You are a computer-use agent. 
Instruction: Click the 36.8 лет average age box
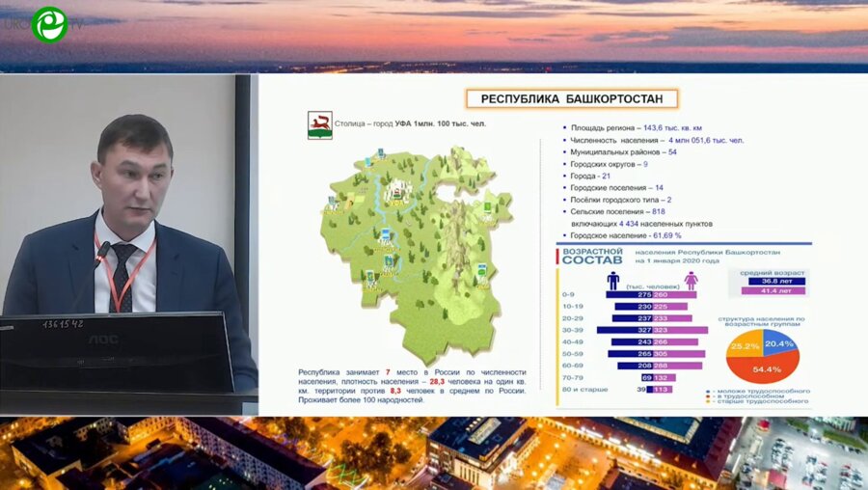[776, 282]
